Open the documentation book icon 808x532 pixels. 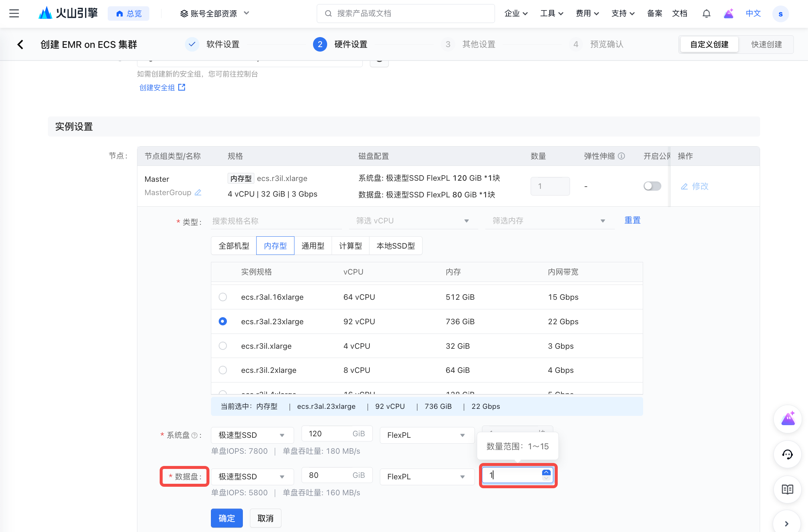coord(788,489)
